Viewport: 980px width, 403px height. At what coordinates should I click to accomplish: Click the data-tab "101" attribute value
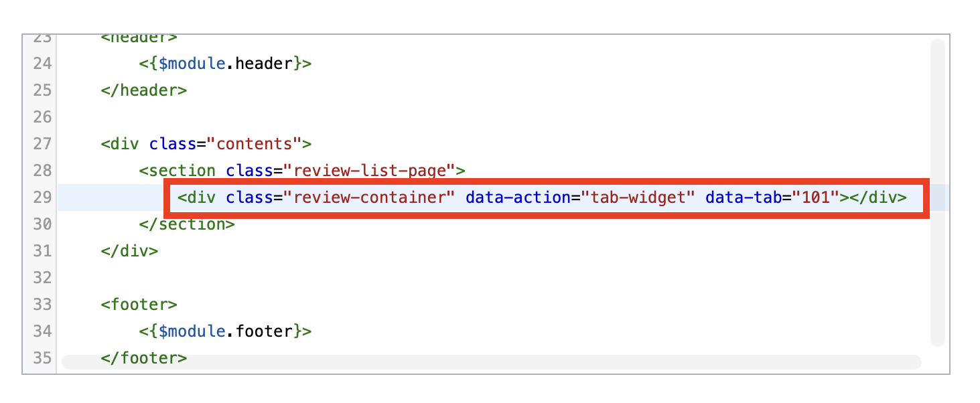(816, 197)
